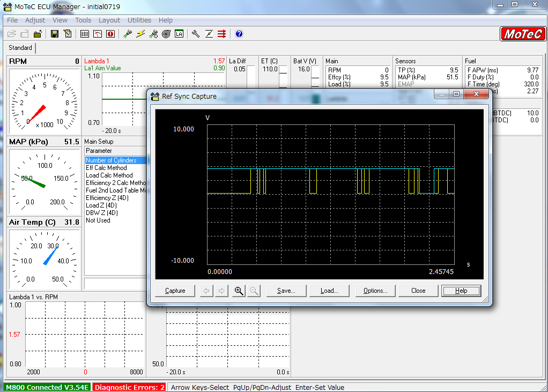Zoom out on the captured waveform

point(254,291)
